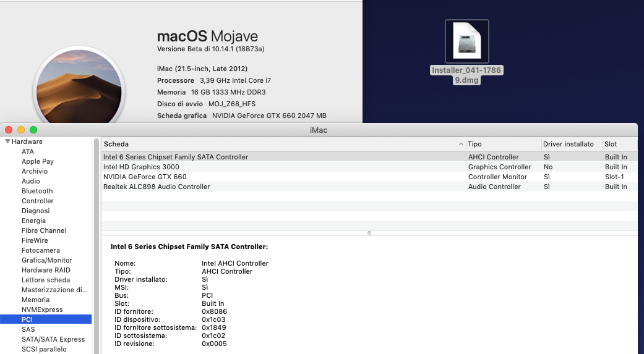Sort by the Slot column header

click(611, 144)
